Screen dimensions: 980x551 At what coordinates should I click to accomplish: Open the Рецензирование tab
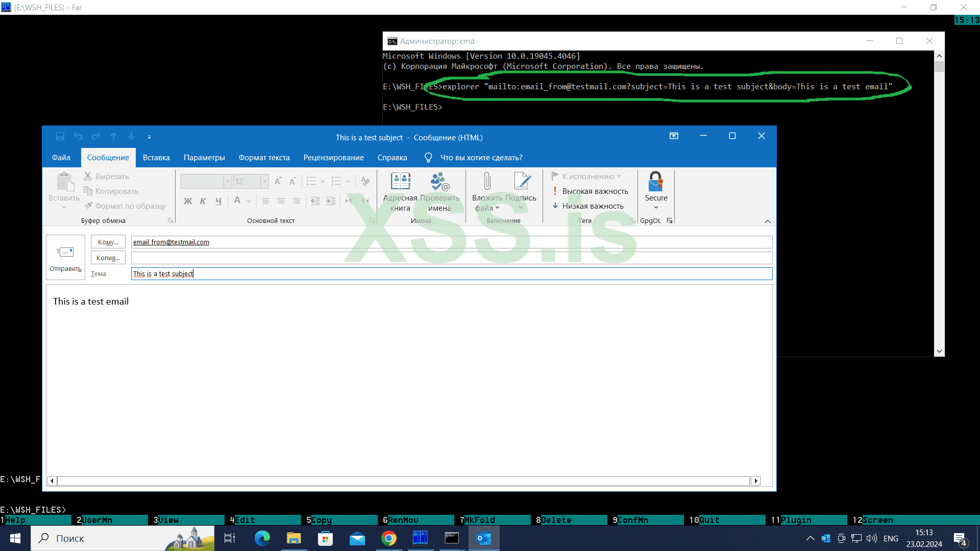(333, 157)
